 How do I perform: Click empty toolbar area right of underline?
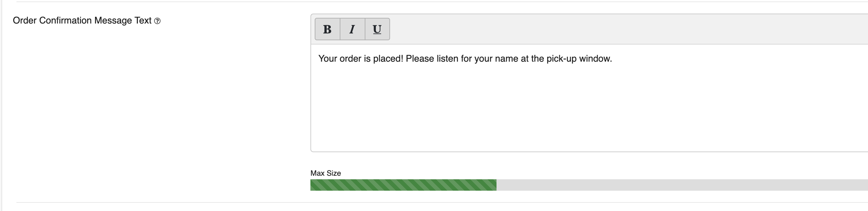click(x=629, y=29)
